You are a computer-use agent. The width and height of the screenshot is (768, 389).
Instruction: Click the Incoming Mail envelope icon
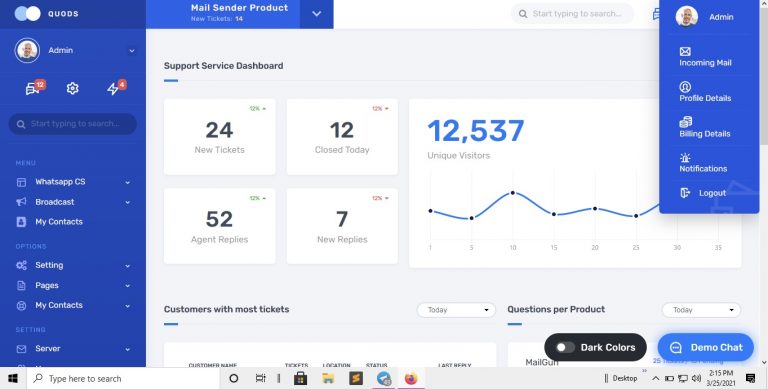point(685,51)
